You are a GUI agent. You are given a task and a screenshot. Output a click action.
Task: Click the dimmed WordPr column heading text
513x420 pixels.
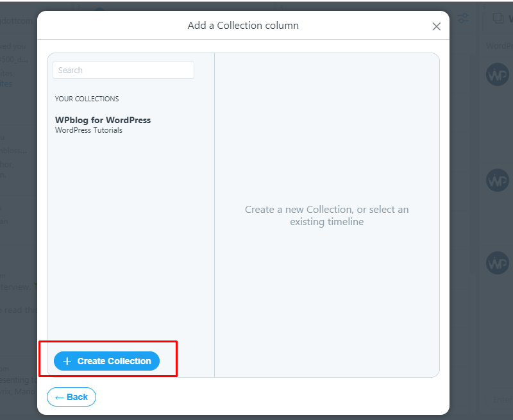pyautogui.click(x=500, y=46)
